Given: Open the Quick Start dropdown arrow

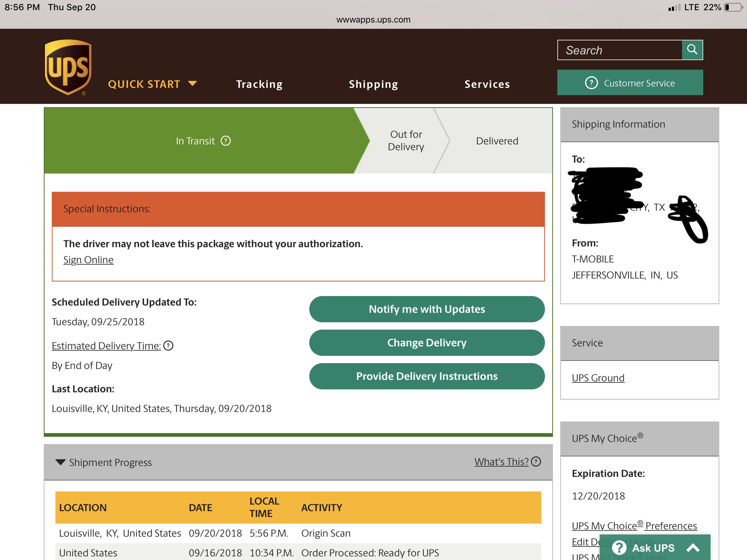Looking at the screenshot, I should pos(192,83).
